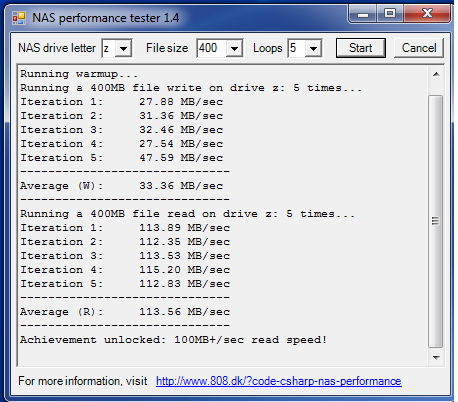Click the NAS performance tester app icon
Screen dimensions: 458x402
pos(19,18)
